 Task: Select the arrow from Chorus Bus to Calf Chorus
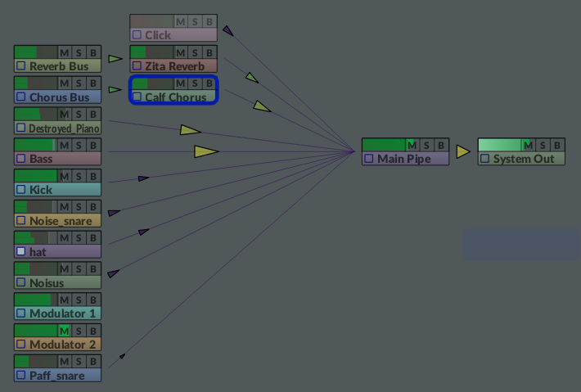(115, 90)
